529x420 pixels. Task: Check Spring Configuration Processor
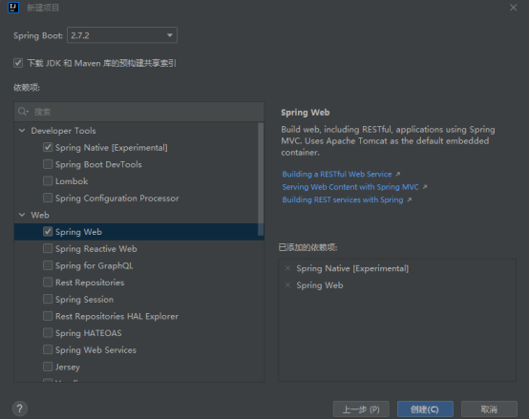(48, 198)
